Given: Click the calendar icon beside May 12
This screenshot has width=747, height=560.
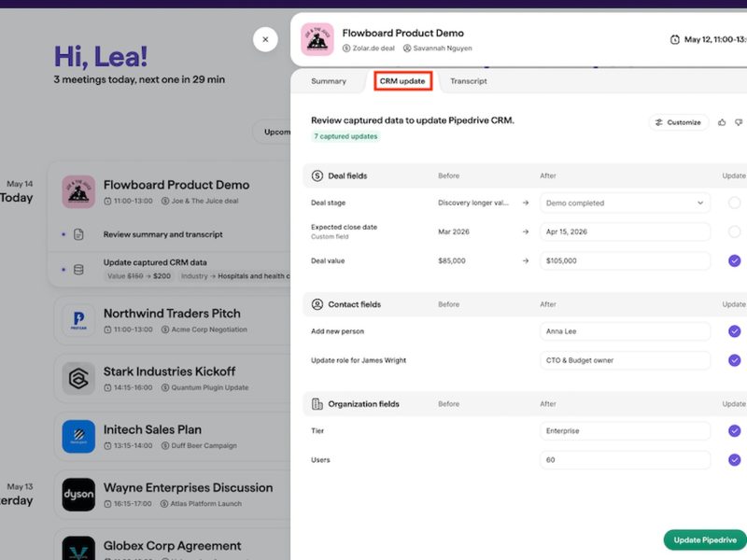Looking at the screenshot, I should [x=675, y=39].
